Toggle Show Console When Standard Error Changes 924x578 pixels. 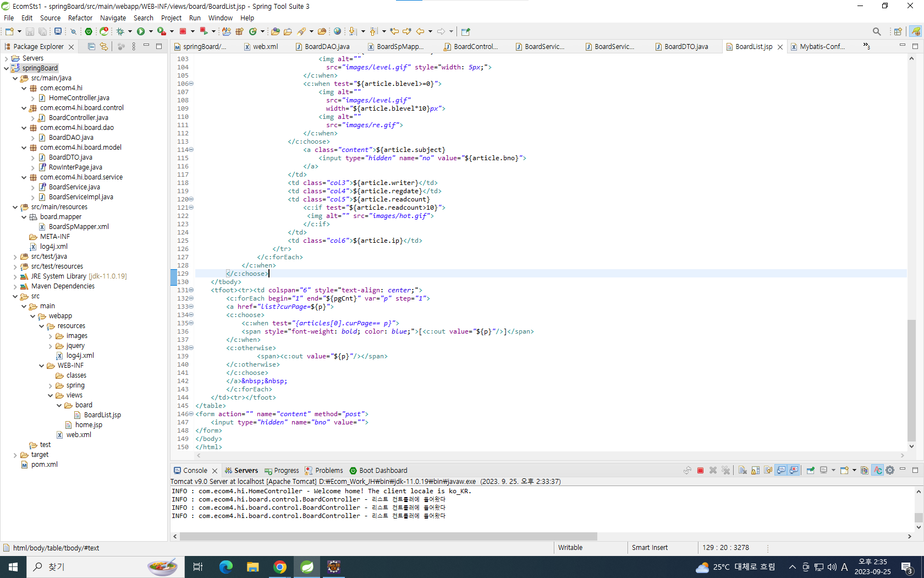point(794,471)
